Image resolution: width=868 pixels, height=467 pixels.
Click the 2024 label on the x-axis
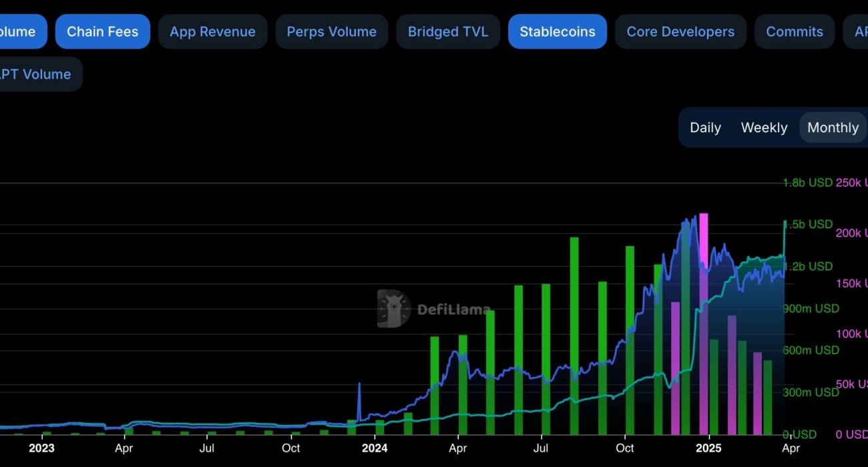[x=374, y=448]
